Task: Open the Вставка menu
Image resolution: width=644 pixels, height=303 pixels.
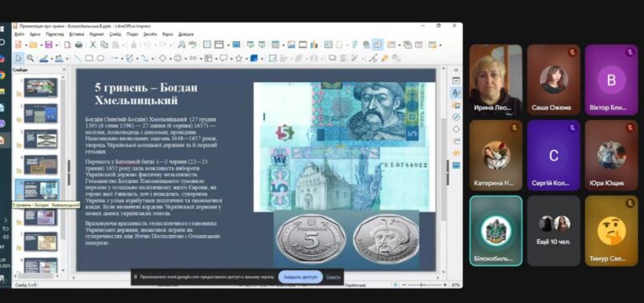Action: (x=76, y=34)
